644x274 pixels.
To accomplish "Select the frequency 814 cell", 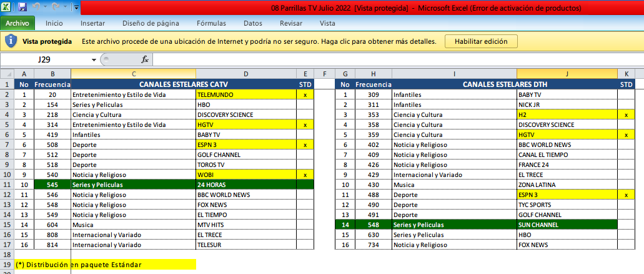I will tap(52, 245).
